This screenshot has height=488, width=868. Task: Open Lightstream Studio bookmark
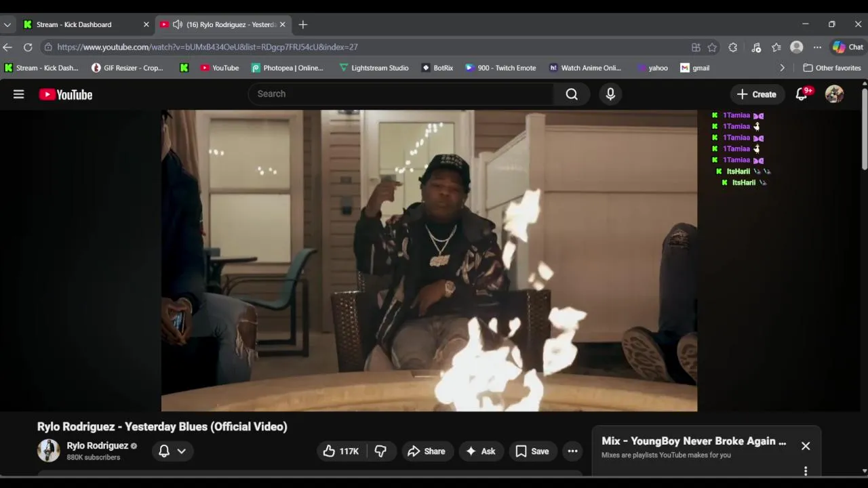[374, 68]
